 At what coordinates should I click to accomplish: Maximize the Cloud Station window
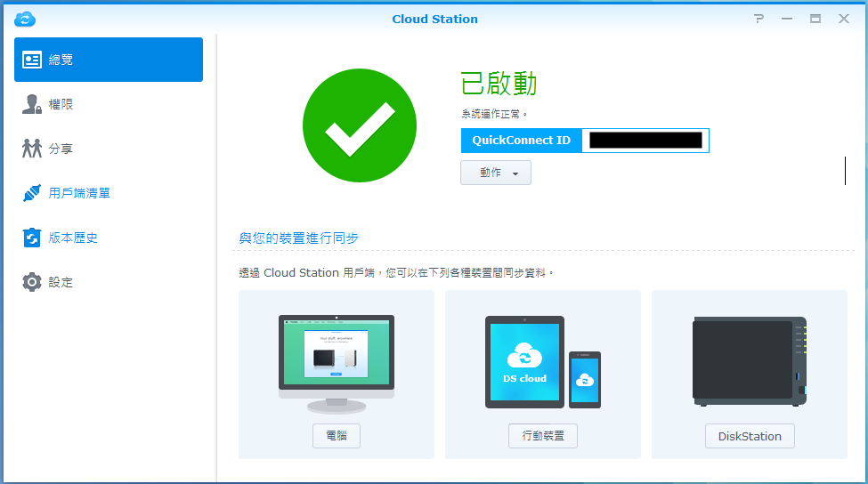[815, 19]
